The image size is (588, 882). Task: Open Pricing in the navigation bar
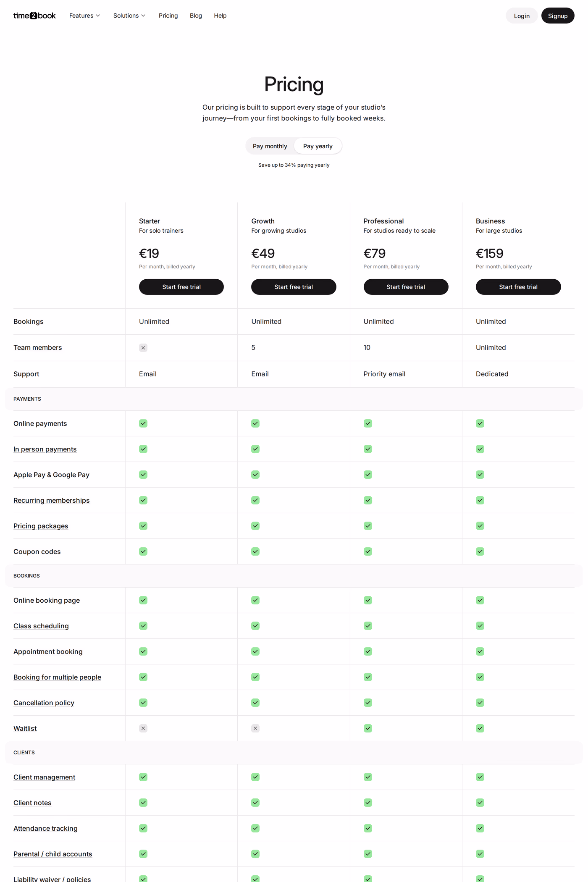168,16
